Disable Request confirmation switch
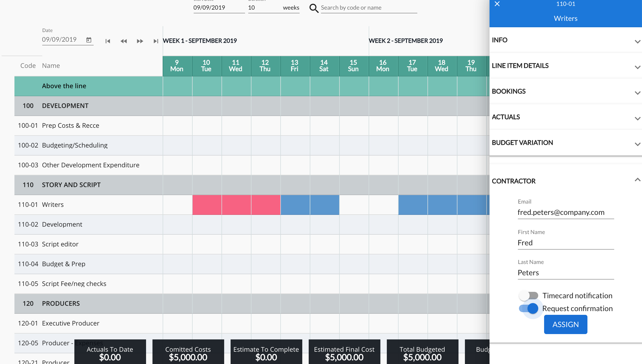Image resolution: width=642 pixels, height=364 pixels. pos(528,308)
